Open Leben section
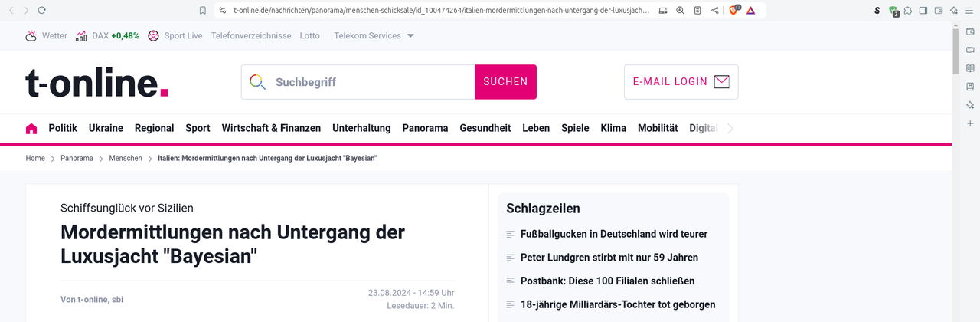 tap(536, 128)
